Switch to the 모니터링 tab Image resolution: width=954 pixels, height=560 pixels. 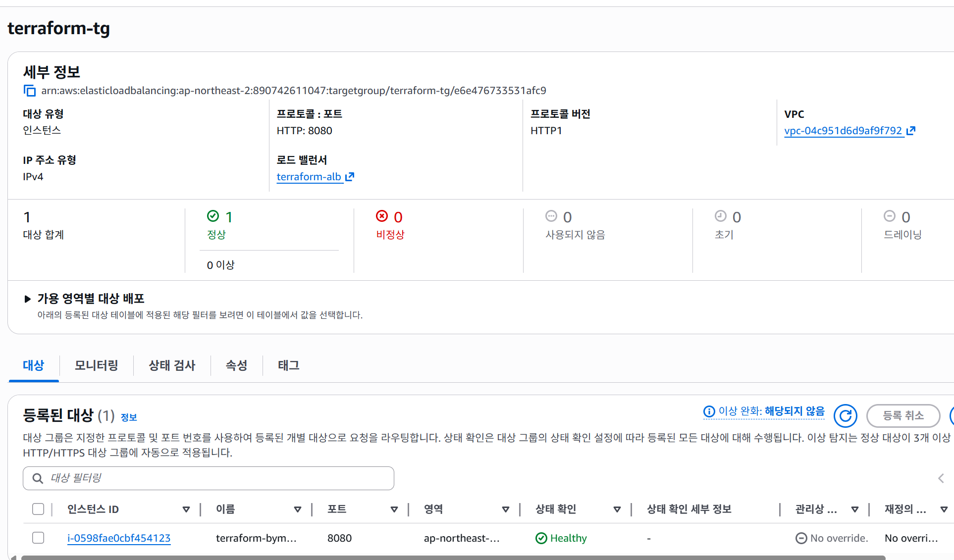96,365
